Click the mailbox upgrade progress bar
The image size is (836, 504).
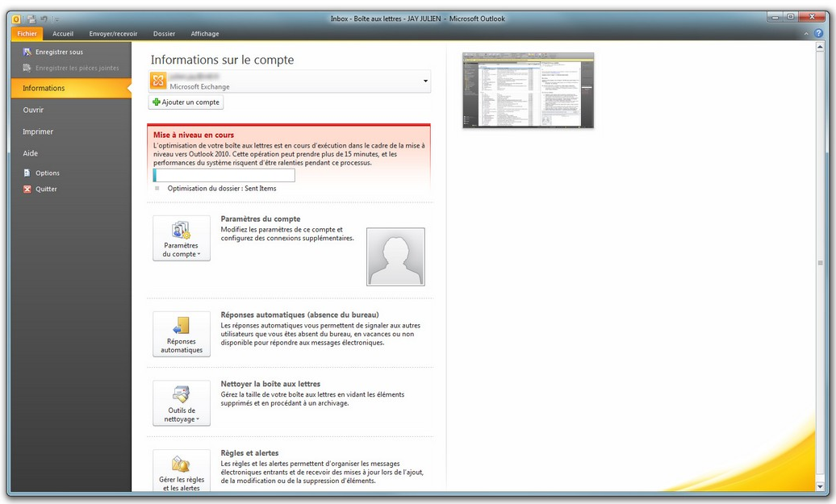[x=224, y=175]
